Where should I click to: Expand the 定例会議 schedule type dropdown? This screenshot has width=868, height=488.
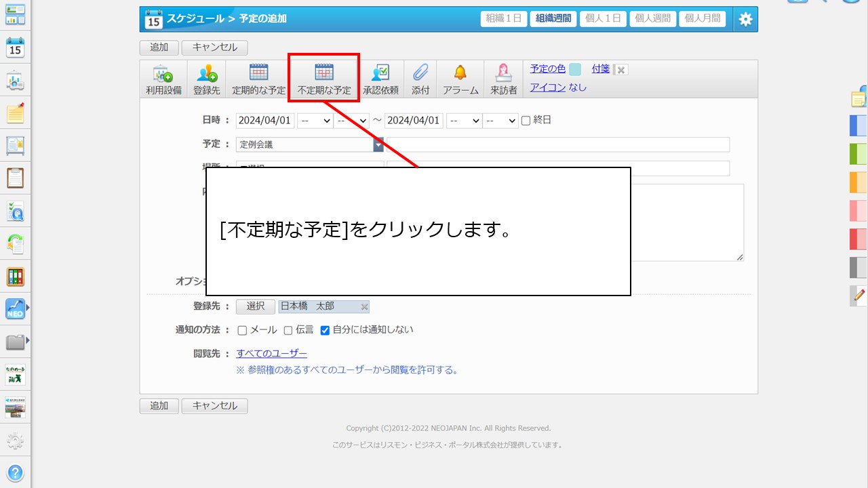pyautogui.click(x=378, y=144)
